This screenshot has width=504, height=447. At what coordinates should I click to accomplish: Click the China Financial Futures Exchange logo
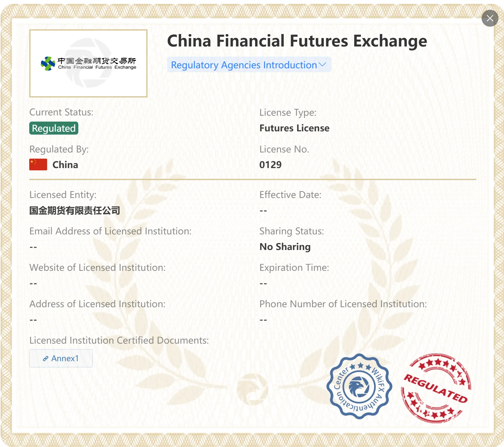(88, 63)
